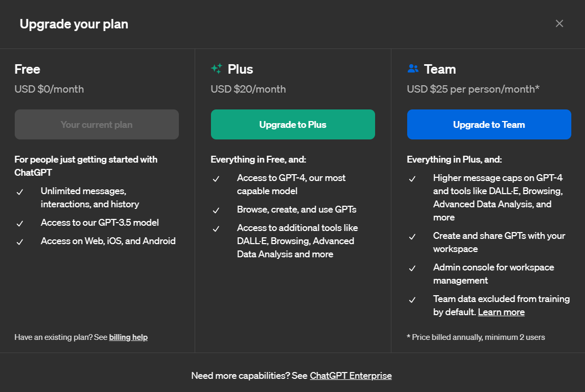Click checkmark beside Create and share GPTs

(x=412, y=237)
